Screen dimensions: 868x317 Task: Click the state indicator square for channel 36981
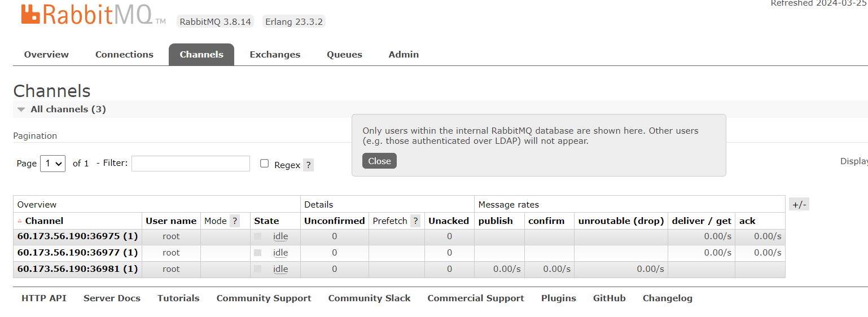coord(257,269)
